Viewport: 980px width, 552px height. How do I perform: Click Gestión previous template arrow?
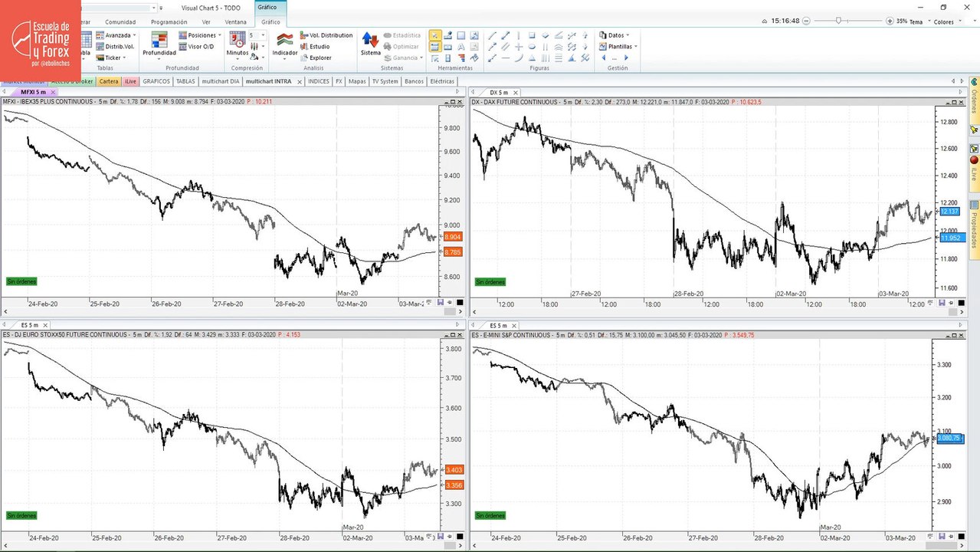[603, 58]
